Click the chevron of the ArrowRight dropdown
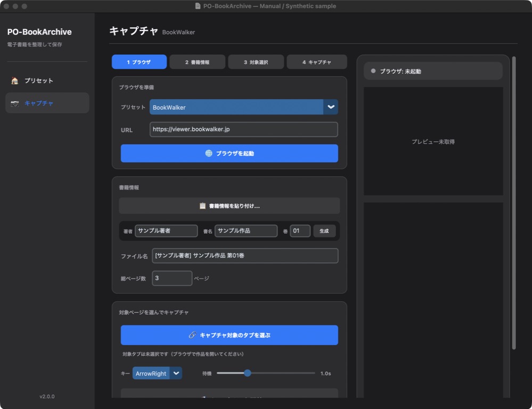This screenshot has width=532, height=409. pyautogui.click(x=176, y=373)
